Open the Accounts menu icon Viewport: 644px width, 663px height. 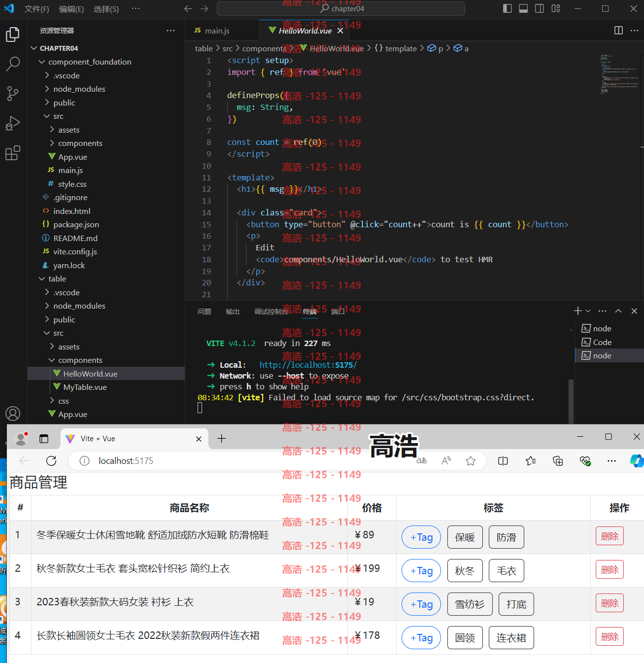point(13,413)
